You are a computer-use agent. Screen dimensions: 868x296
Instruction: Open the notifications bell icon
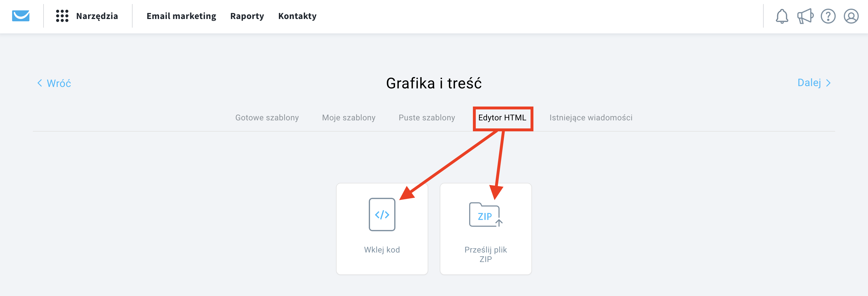click(x=782, y=16)
